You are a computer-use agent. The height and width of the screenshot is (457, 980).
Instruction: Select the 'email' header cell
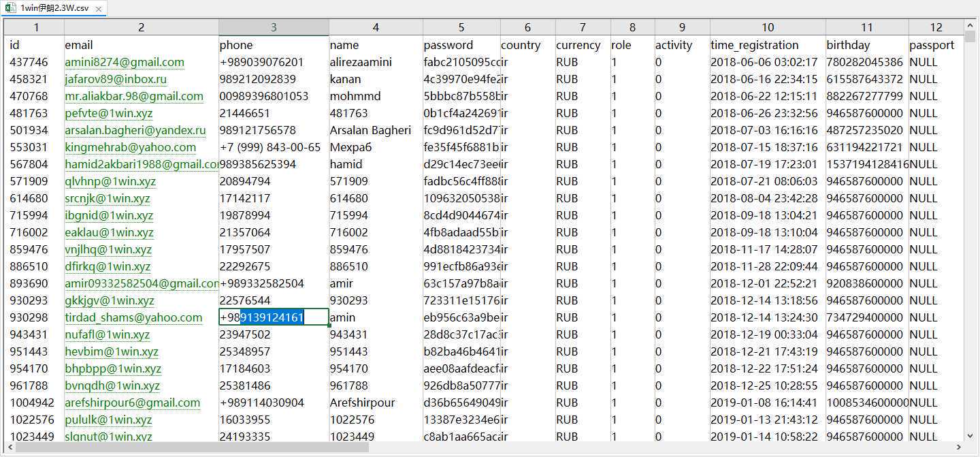click(141, 45)
